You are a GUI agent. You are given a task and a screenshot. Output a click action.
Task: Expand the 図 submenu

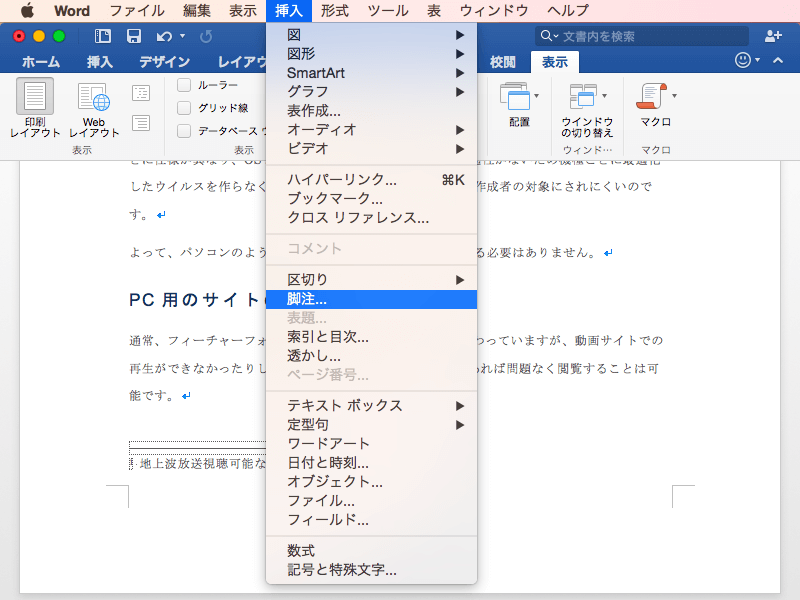[371, 35]
